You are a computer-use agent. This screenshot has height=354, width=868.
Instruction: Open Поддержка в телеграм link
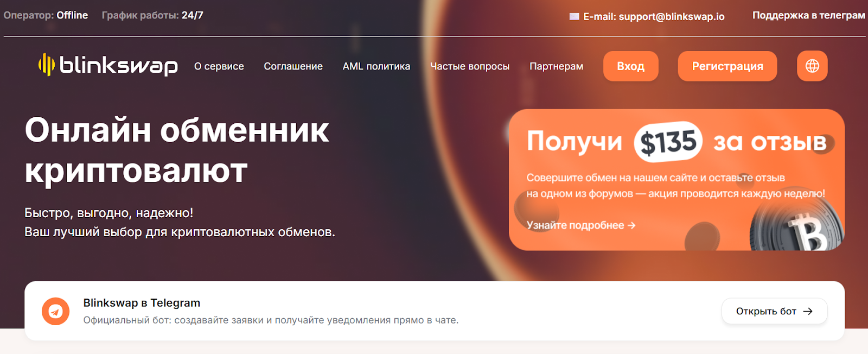[x=808, y=15]
